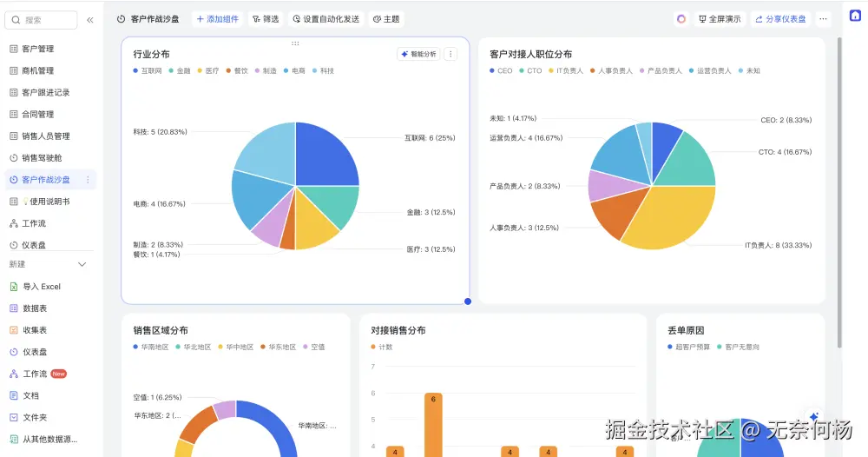Screen dimensions: 868x457
Task: Start 全屏演示 fullscreen presentation
Action: tap(720, 19)
